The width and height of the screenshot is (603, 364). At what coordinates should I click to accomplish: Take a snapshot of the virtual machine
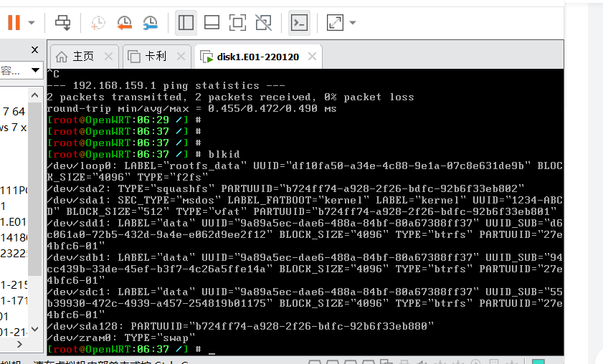coord(98,23)
